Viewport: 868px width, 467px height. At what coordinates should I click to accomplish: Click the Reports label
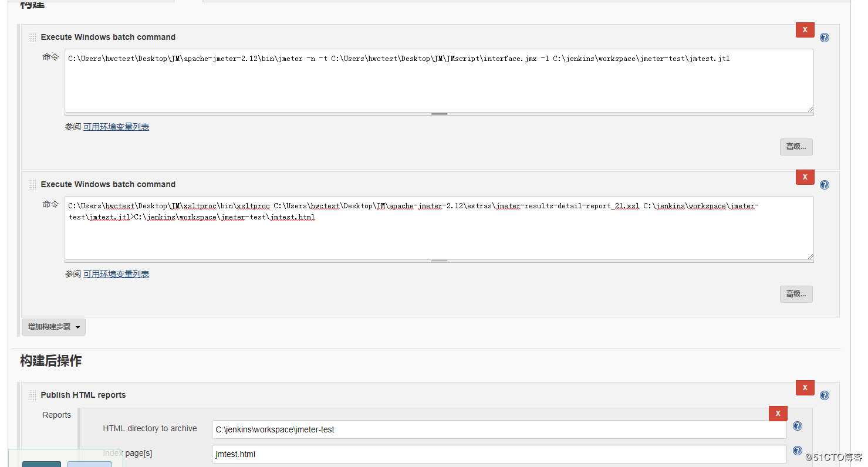coord(57,415)
